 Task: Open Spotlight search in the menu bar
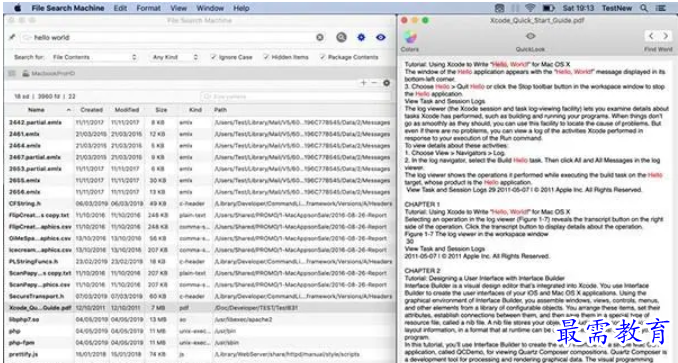pyautogui.click(x=644, y=8)
